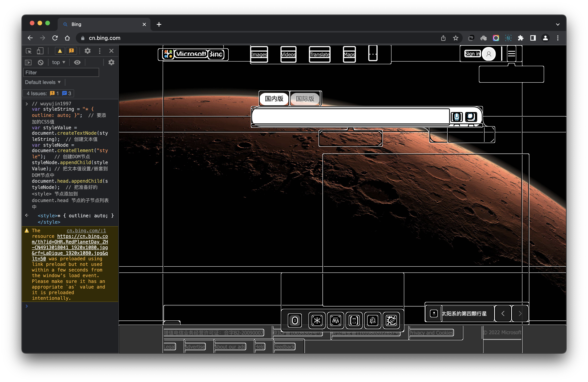Click the Bing search text box
This screenshot has width=588, height=382.
(x=351, y=116)
